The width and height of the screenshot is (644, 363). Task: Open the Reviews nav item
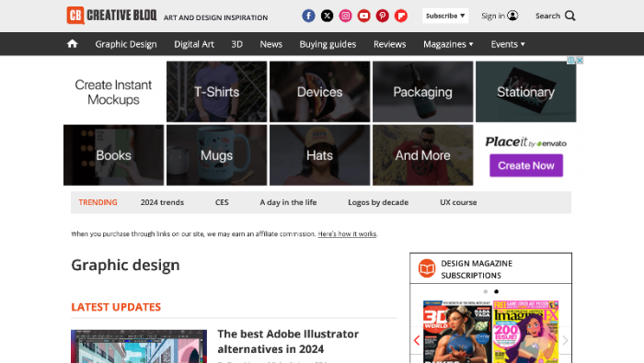390,44
